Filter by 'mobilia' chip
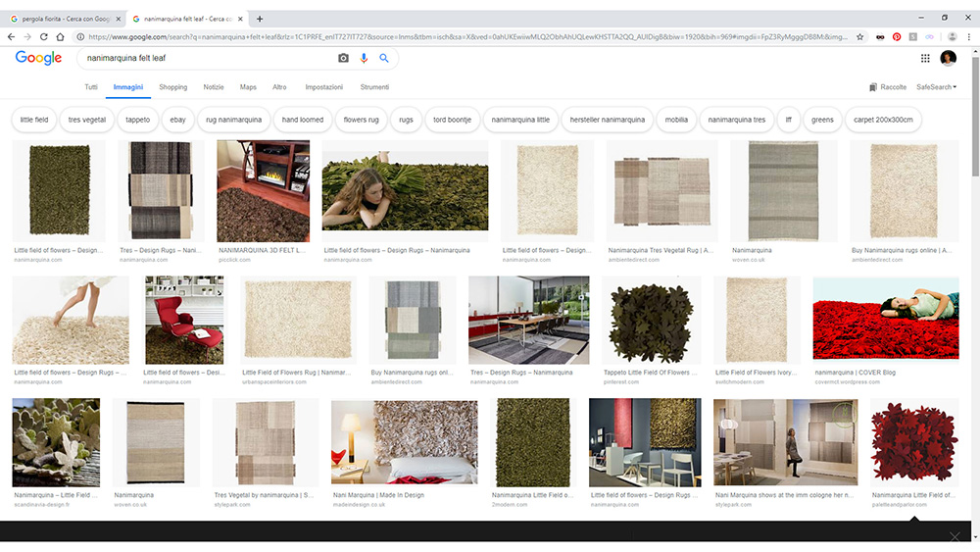Image resolution: width=980 pixels, height=552 pixels. click(676, 120)
